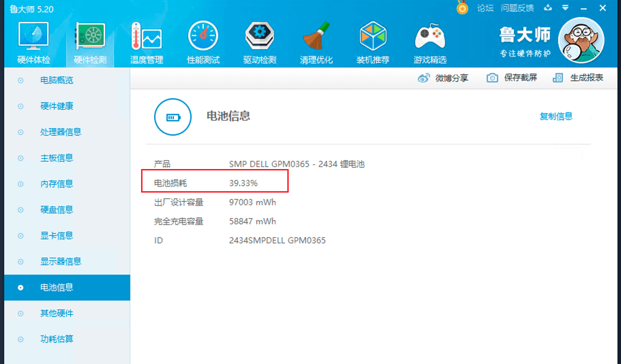This screenshot has height=364, width=621.
Task: Open 驱动检测 driver detection icon
Action: click(x=260, y=36)
